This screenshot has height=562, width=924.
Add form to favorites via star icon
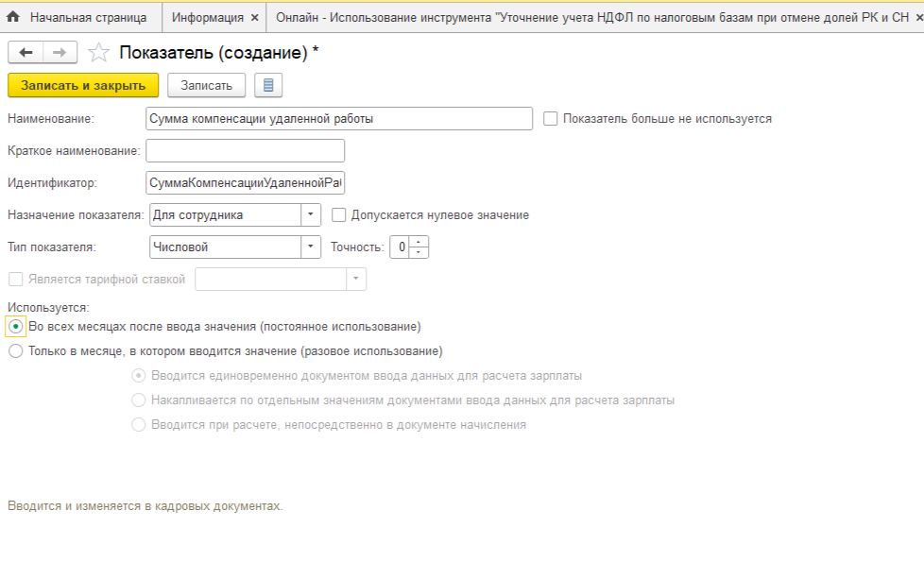coord(97,52)
